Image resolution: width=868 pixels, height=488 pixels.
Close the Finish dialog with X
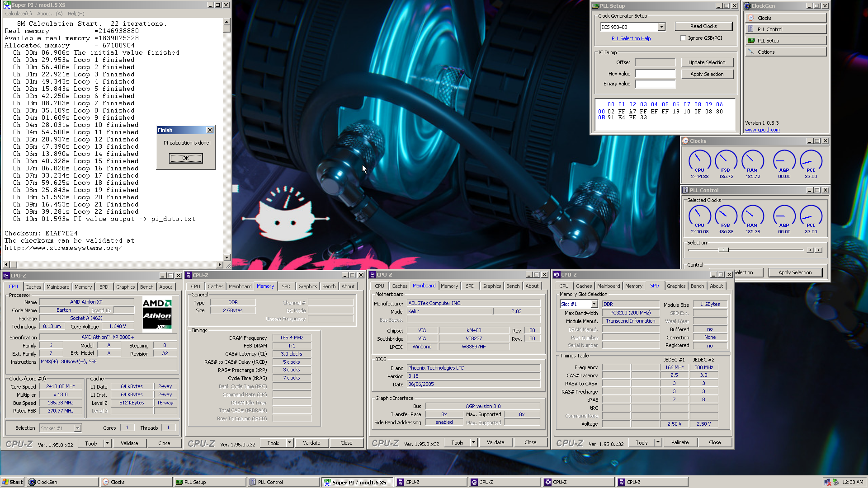(x=210, y=130)
